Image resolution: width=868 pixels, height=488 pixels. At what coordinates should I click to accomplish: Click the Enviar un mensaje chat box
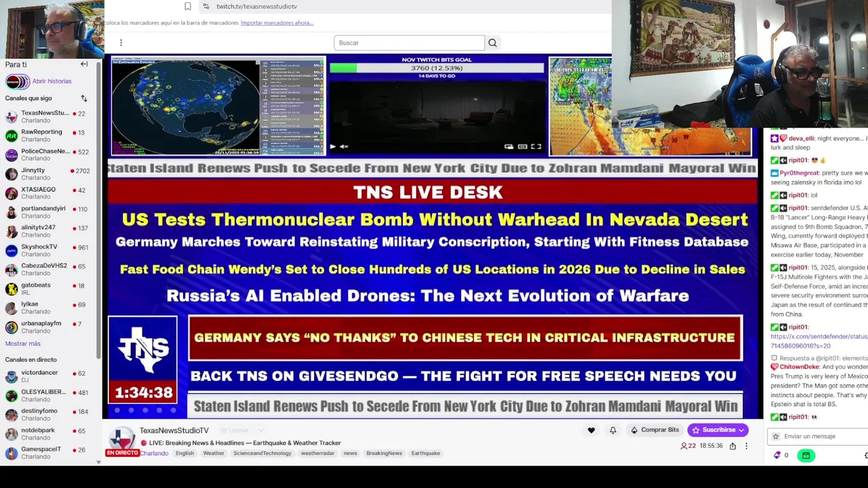coord(819,436)
